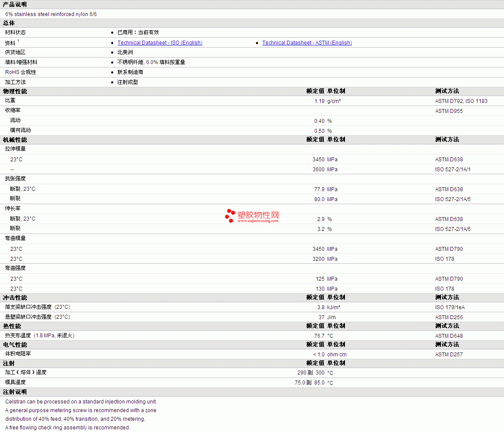The width and height of the screenshot is (504, 432).
Task: Click the 悬壁梁缺口冲击强度 (23°C) row label
Action: [x=38, y=317]
